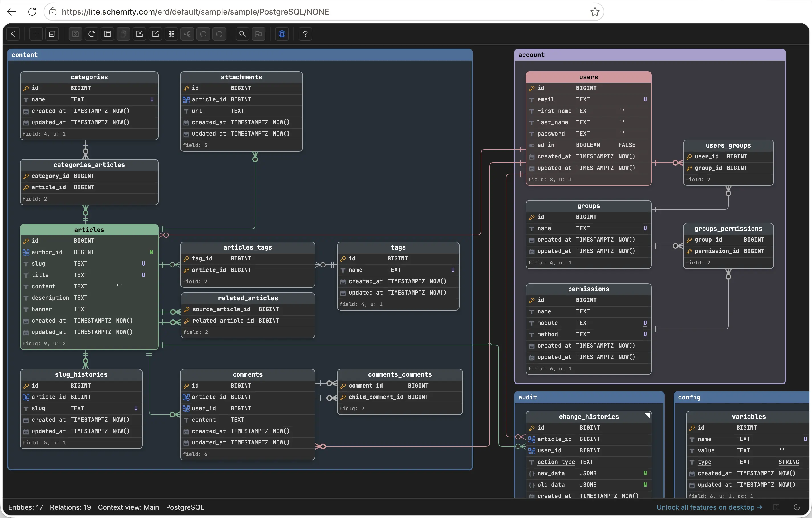Click the related_articles table header

pyautogui.click(x=248, y=298)
